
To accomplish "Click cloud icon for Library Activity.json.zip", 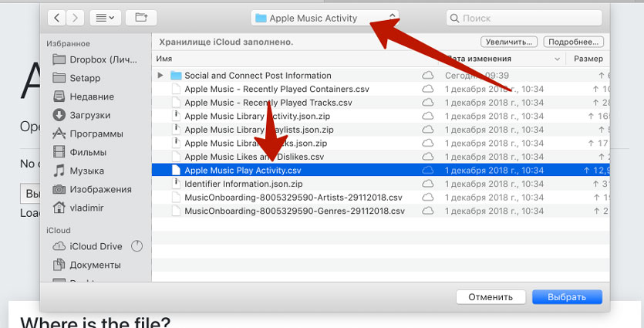I will tap(427, 116).
